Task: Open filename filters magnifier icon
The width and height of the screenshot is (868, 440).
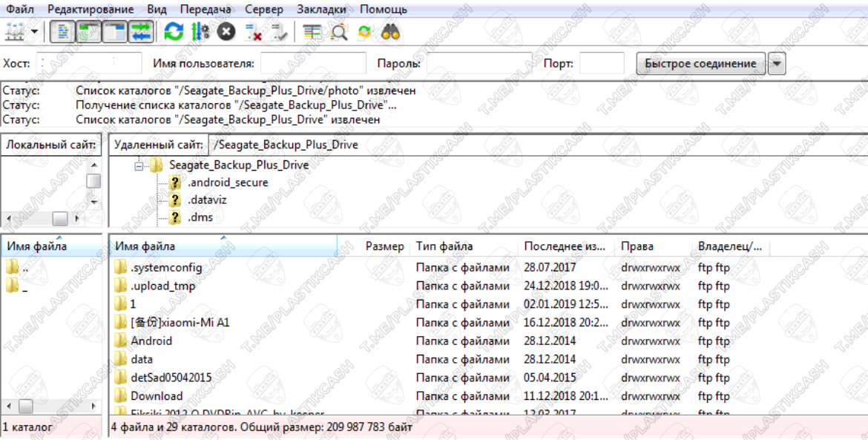Action: pos(339,31)
